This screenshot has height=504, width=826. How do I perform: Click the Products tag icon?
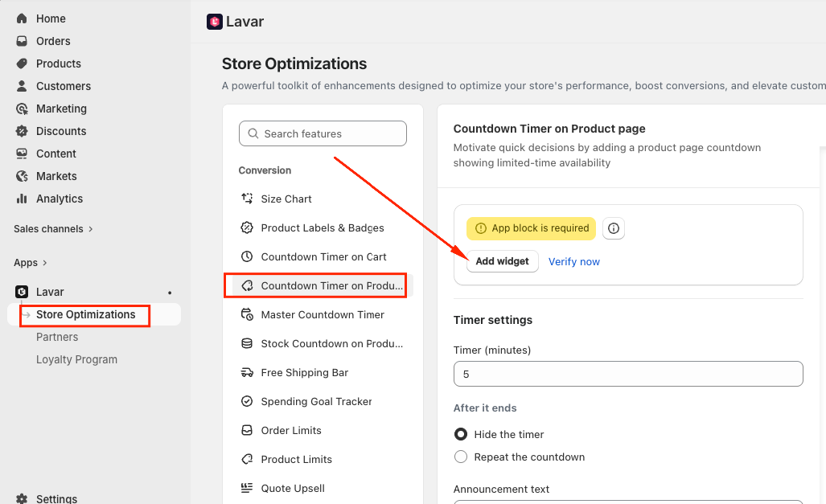(x=22, y=64)
